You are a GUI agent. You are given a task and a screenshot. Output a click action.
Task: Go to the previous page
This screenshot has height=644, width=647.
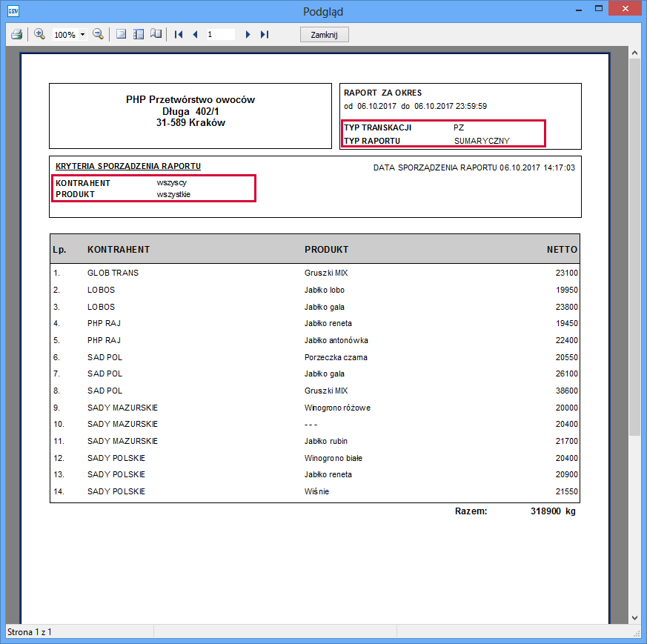tap(195, 34)
